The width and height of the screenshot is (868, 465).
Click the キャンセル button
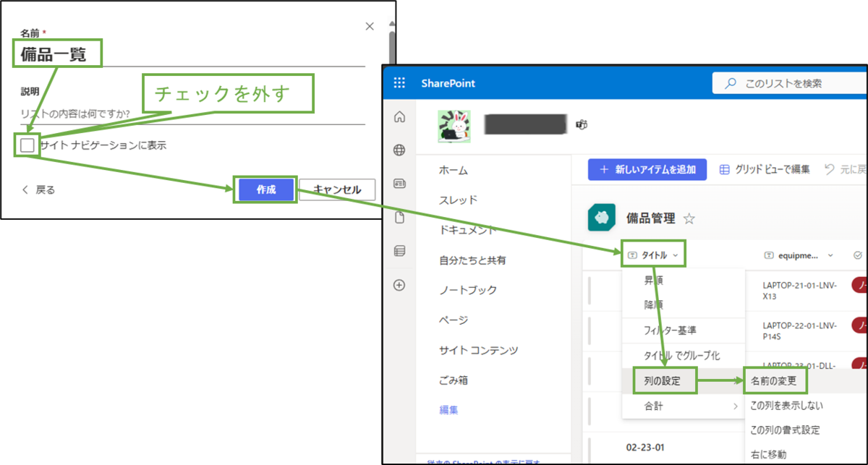point(337,189)
